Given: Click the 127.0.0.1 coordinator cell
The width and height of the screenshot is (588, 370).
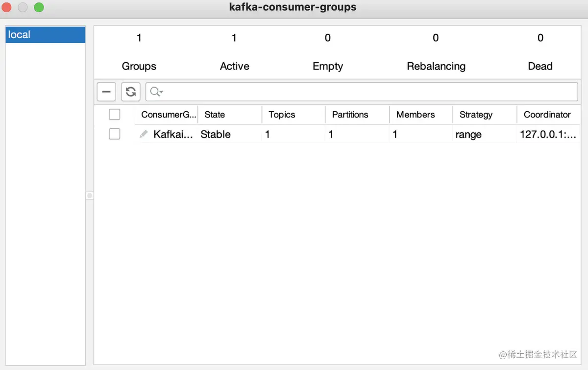Looking at the screenshot, I should 547,134.
